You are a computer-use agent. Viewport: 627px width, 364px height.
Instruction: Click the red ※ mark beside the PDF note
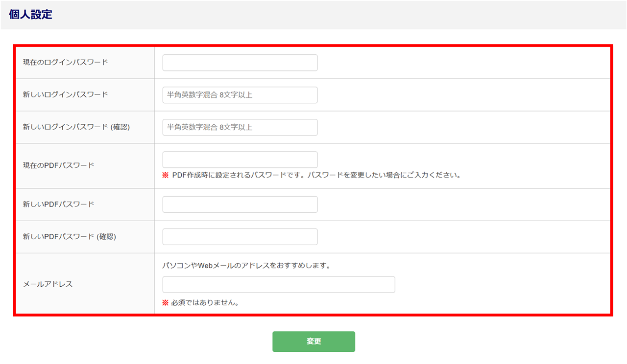(165, 175)
